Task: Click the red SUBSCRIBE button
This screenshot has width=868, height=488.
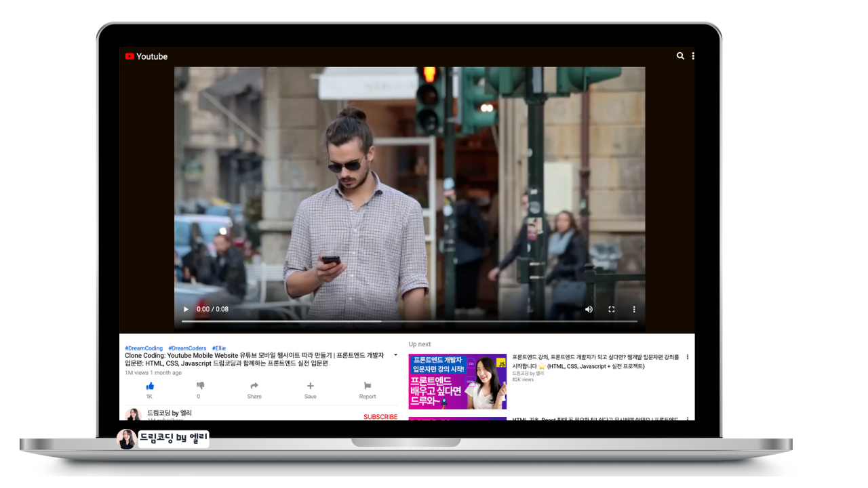Action: (x=380, y=417)
